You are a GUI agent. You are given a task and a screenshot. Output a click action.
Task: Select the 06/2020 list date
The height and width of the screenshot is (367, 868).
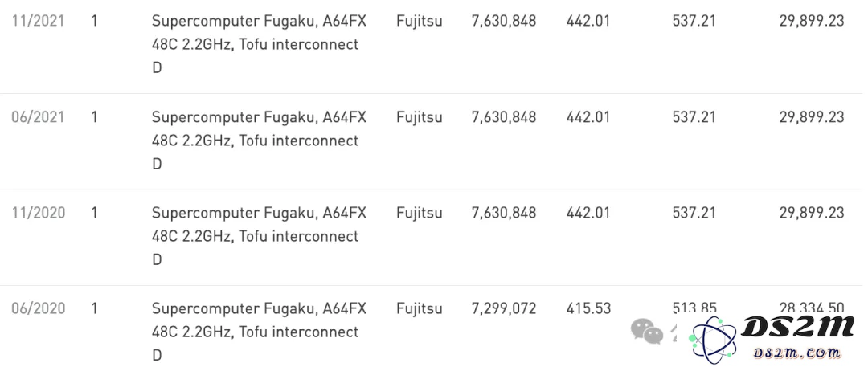[x=39, y=308]
